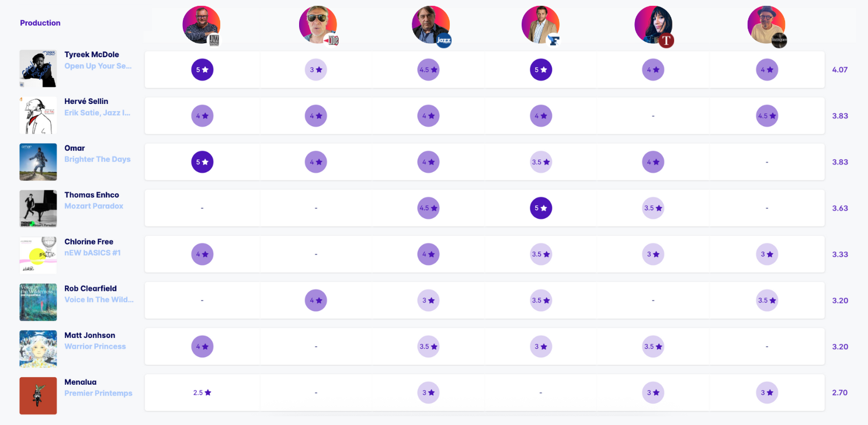Open the Warrior Princess album link

point(95,346)
